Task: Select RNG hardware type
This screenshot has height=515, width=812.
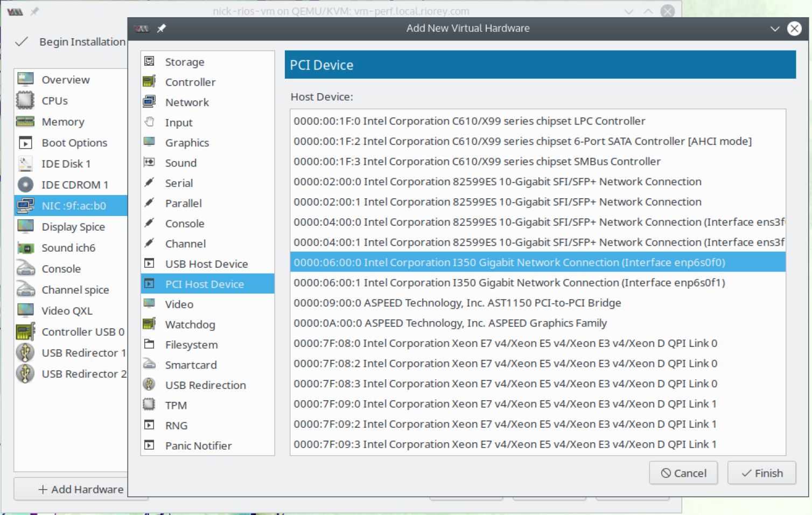Action: 208,426
